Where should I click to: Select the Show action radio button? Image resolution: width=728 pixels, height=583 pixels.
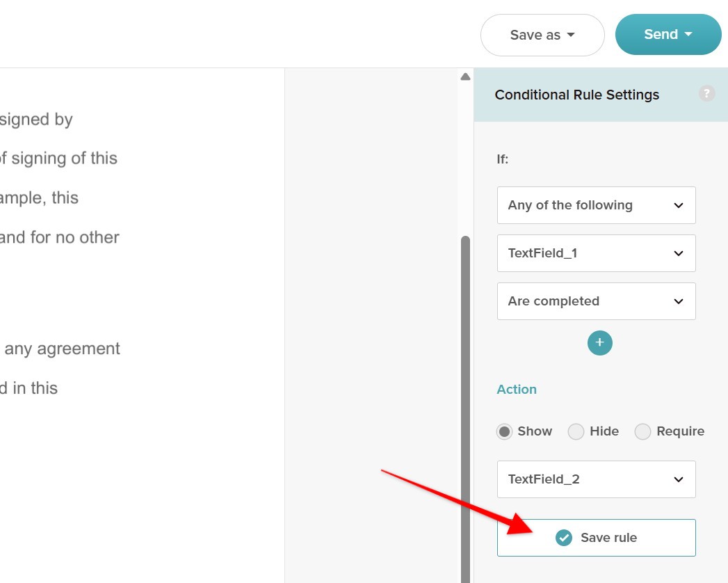(x=504, y=431)
